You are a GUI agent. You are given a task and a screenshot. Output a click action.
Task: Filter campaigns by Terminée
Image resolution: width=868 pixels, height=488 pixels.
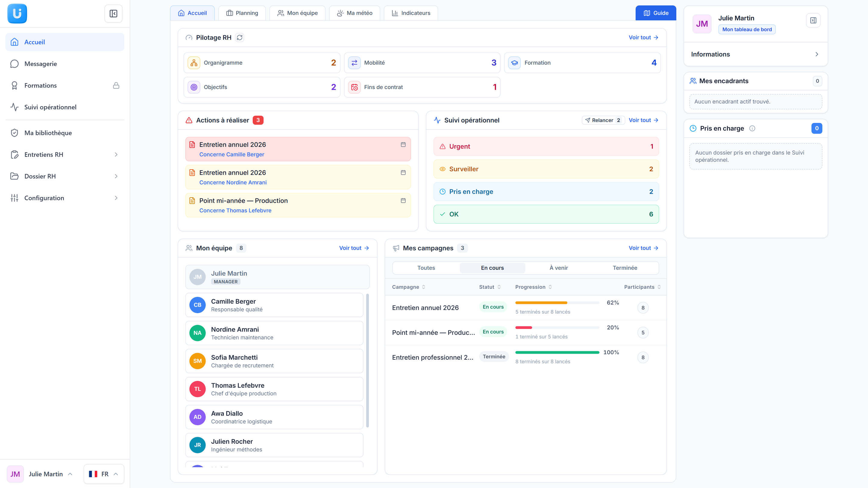click(x=625, y=268)
